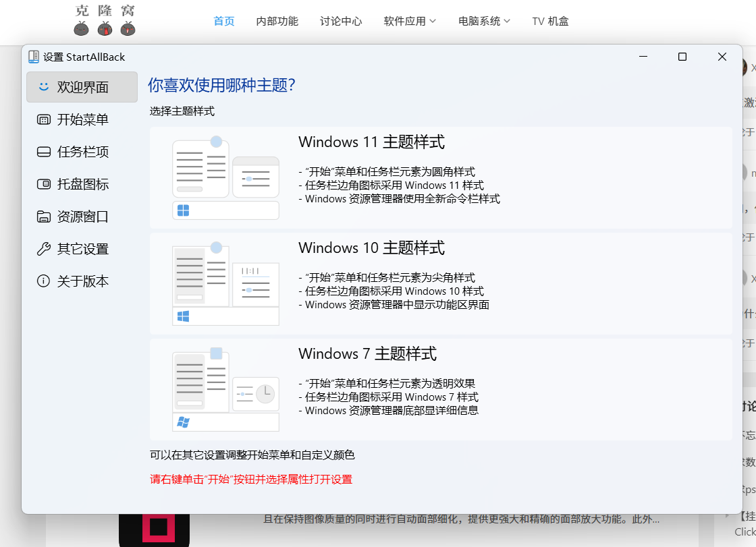This screenshot has width=756, height=547.
Task: Select the Windows 10 主题样式 heading
Action: point(371,248)
